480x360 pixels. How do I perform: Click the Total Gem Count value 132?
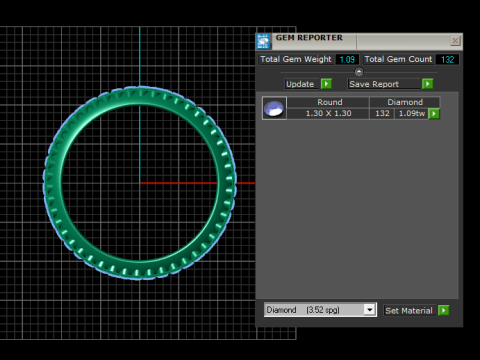(x=447, y=59)
